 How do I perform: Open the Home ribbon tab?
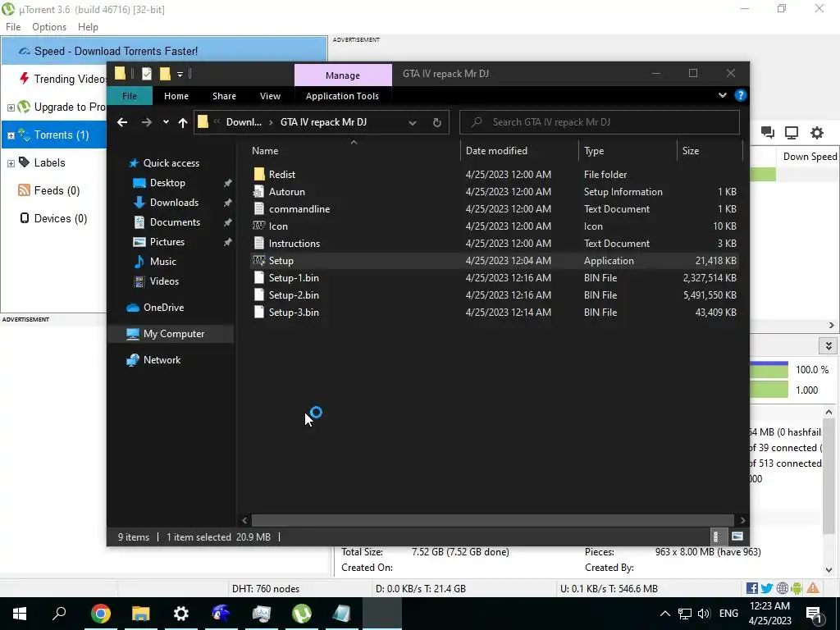coord(176,96)
